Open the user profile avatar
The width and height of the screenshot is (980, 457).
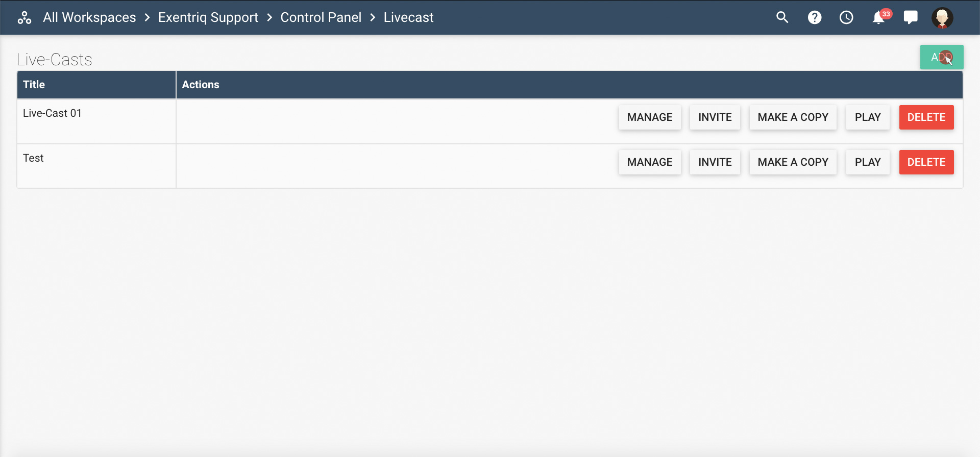(942, 17)
